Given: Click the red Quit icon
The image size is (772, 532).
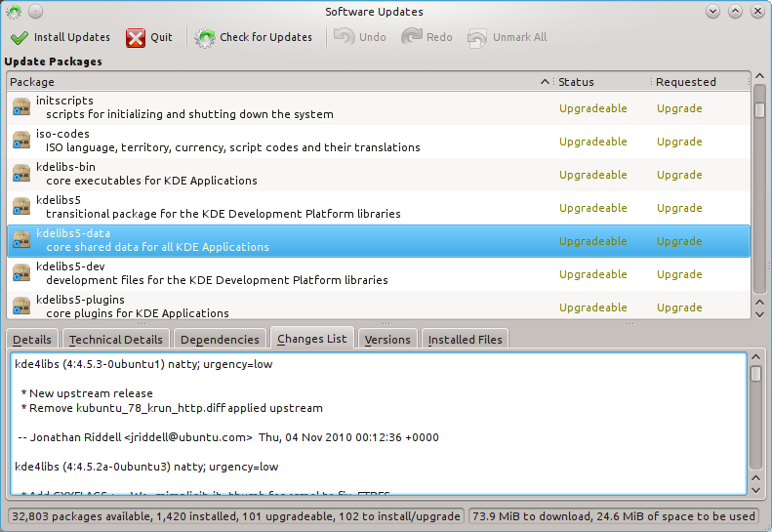Looking at the screenshot, I should [136, 37].
